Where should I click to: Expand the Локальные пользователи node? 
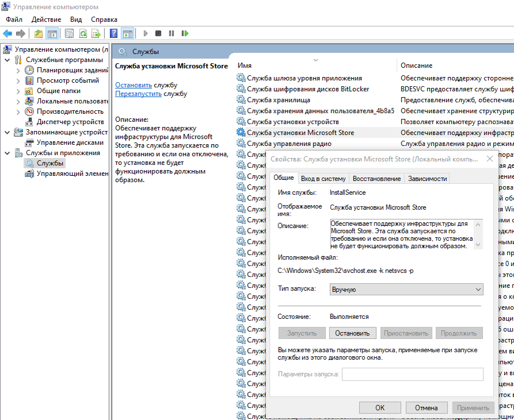coord(18,101)
